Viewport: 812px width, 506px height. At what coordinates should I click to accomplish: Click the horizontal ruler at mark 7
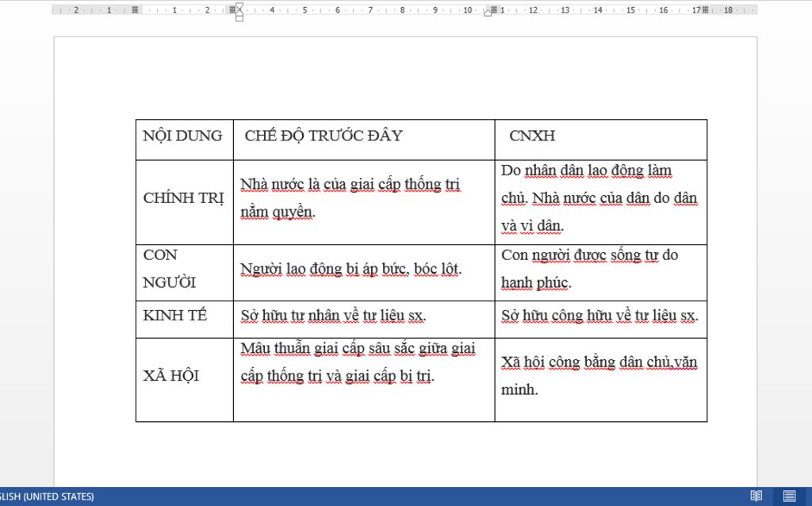point(370,10)
